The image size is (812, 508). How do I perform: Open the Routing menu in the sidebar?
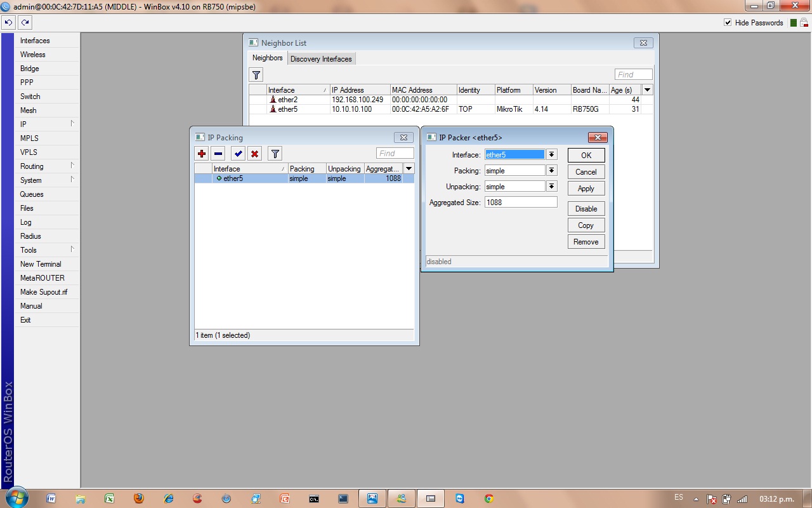click(32, 166)
